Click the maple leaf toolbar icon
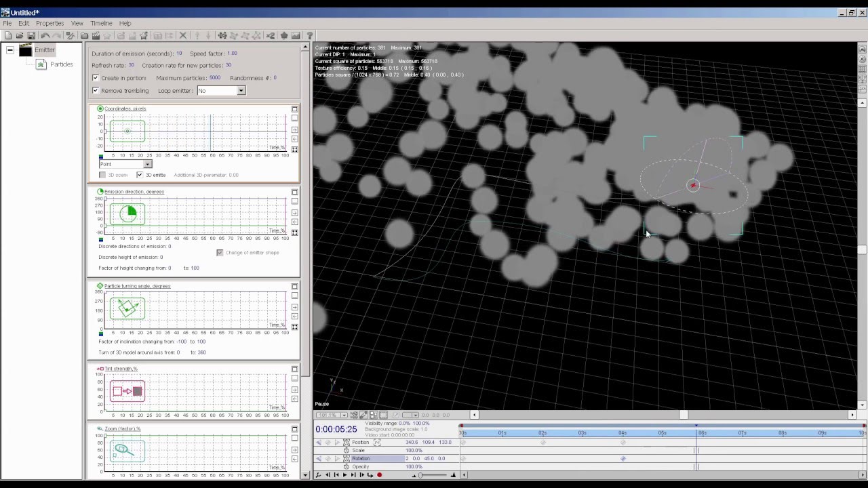This screenshot has width=868, height=488. click(284, 35)
